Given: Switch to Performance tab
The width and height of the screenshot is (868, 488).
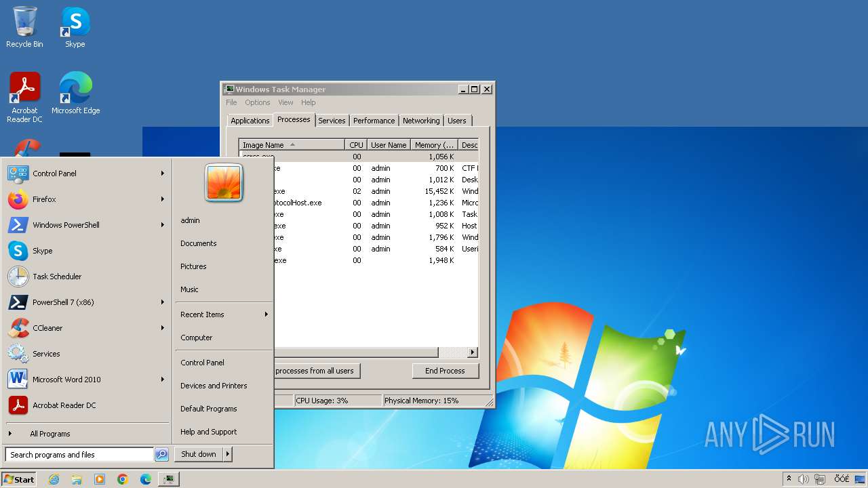Looking at the screenshot, I should click(374, 121).
